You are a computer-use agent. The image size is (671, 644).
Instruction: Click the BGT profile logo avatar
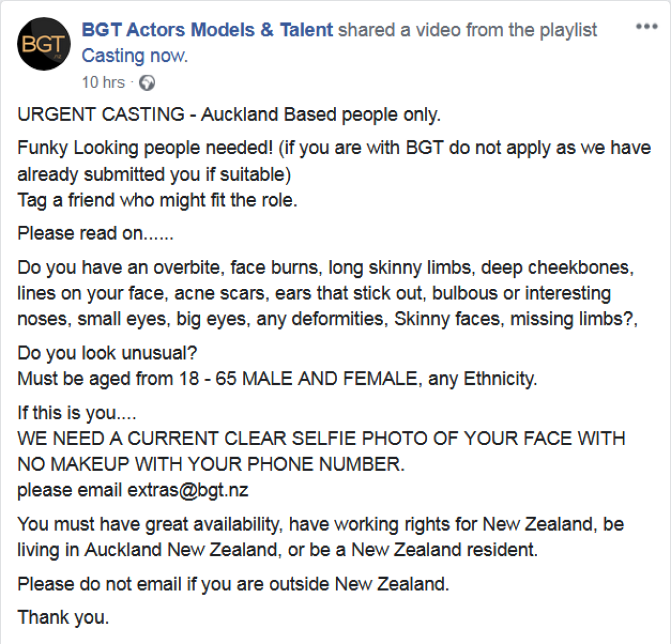[x=44, y=44]
